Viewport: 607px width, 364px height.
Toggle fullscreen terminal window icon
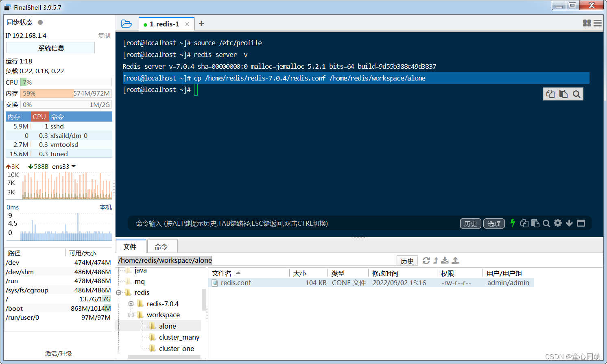click(x=581, y=223)
